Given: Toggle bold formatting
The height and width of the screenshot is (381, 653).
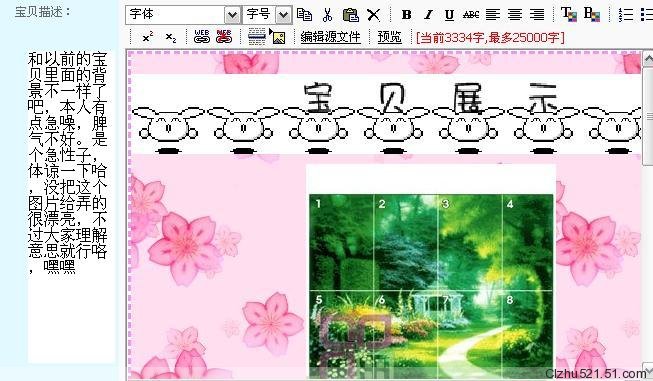Looking at the screenshot, I should [x=406, y=15].
